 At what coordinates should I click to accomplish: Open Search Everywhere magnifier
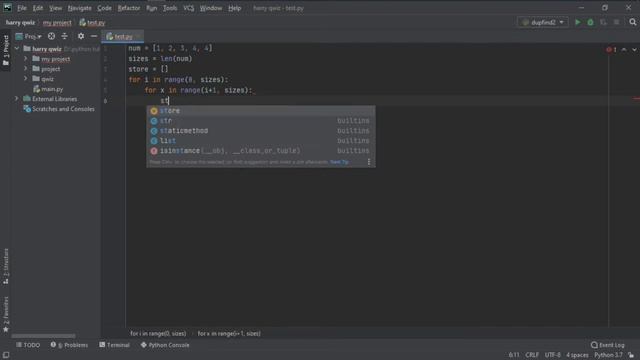click(633, 22)
